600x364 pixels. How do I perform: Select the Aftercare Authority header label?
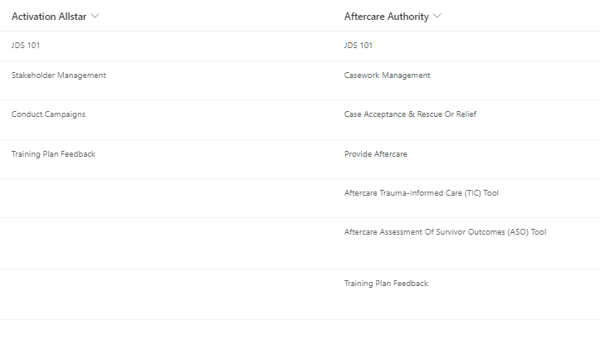(387, 17)
